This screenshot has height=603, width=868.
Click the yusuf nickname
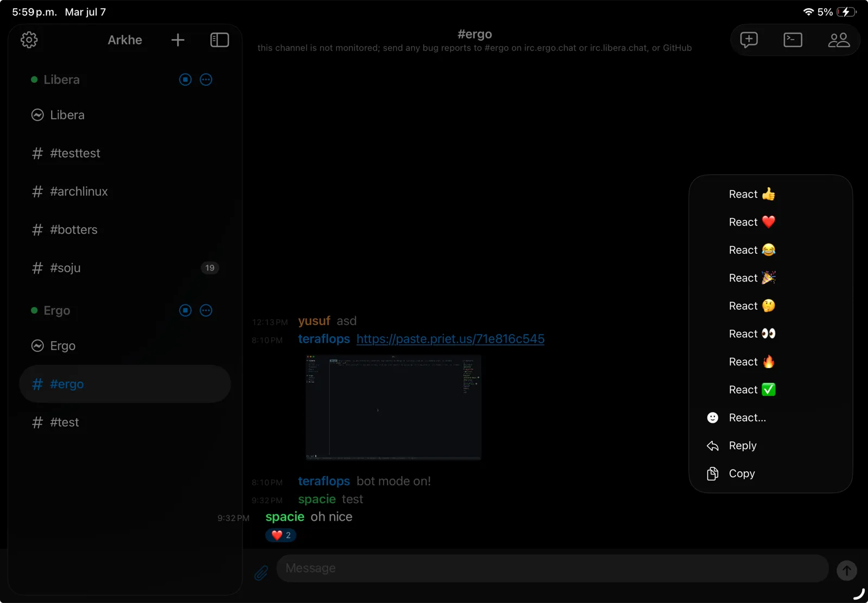pyautogui.click(x=314, y=321)
